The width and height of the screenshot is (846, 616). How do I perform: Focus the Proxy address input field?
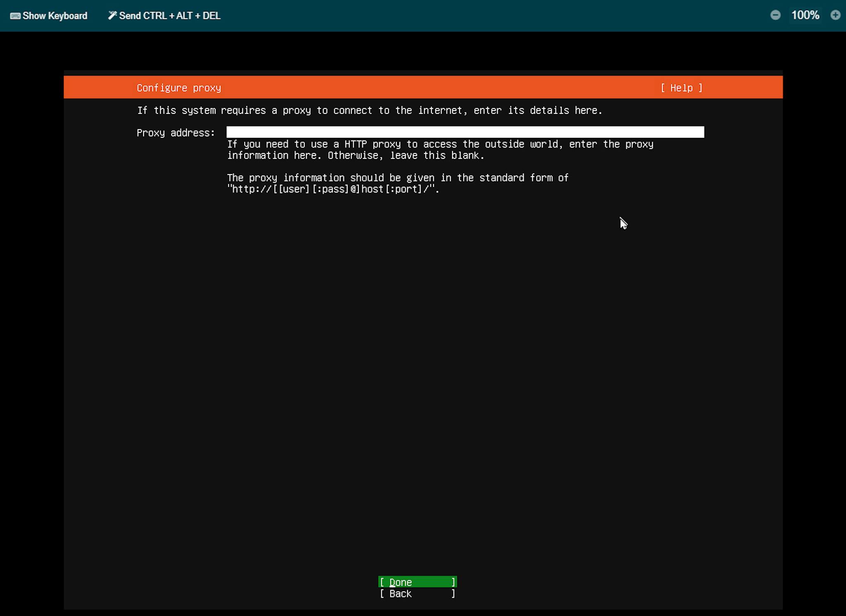tap(465, 132)
